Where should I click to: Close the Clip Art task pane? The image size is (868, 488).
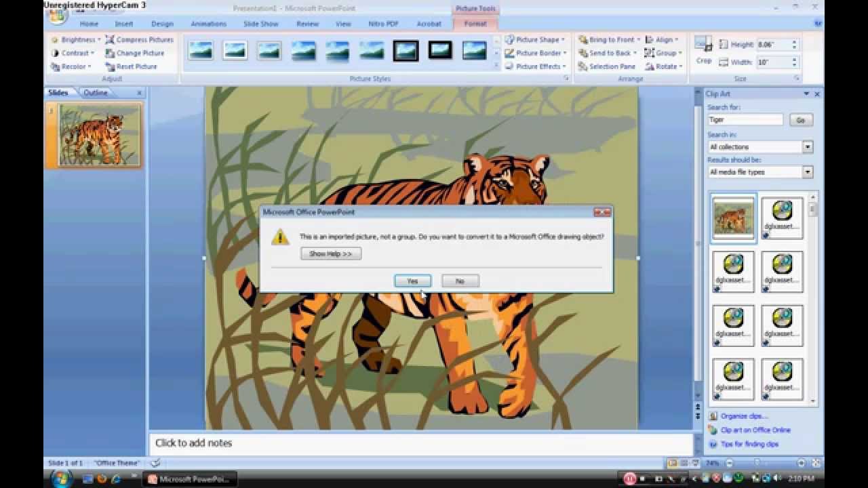tap(817, 94)
